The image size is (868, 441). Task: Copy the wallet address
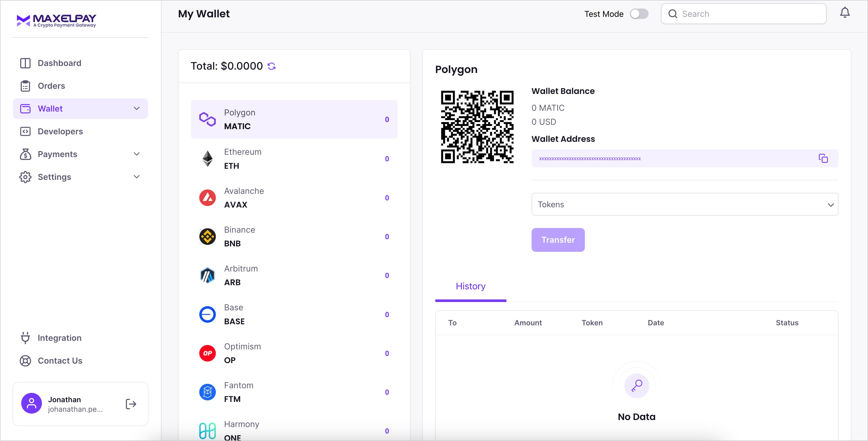(823, 158)
